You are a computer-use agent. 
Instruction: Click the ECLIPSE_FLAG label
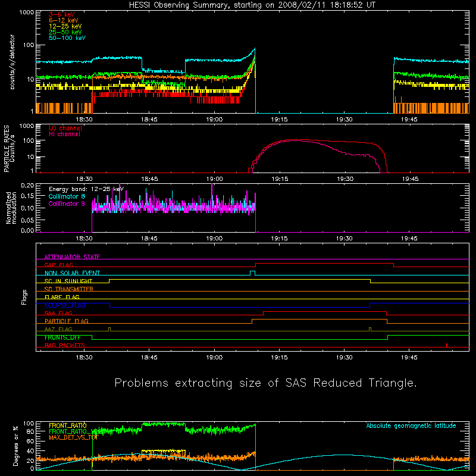point(65,305)
